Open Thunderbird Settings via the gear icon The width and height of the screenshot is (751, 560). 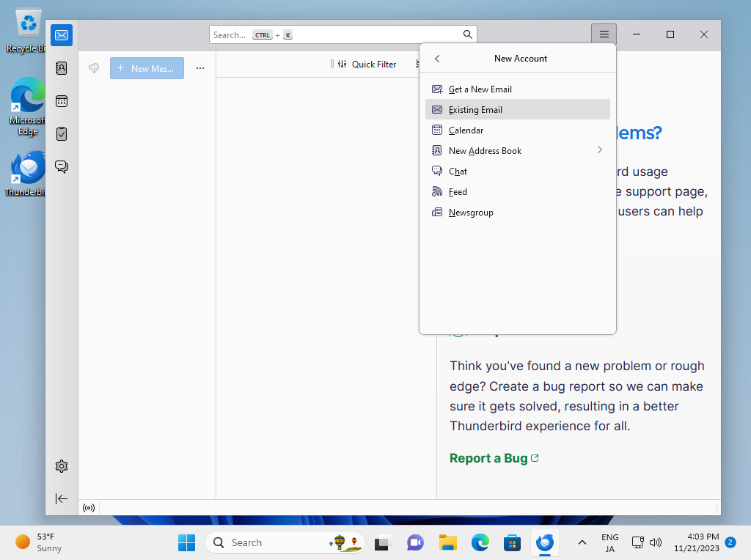61,465
